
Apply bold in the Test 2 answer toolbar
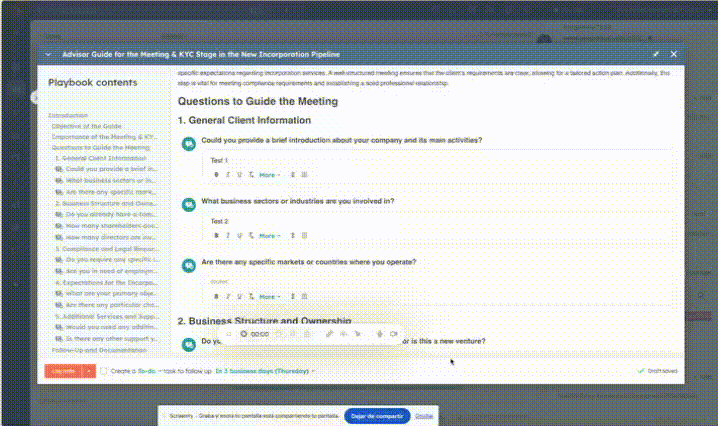pyautogui.click(x=216, y=235)
